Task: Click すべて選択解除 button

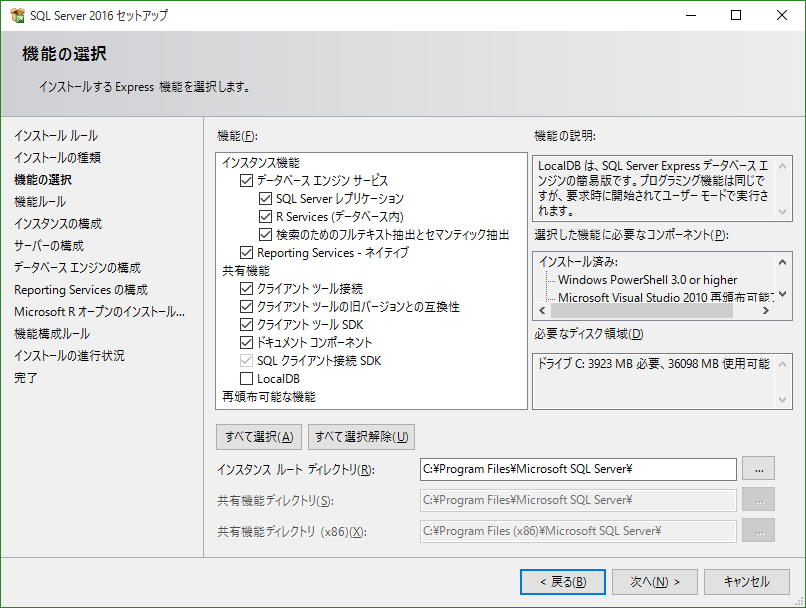Action: coord(361,437)
